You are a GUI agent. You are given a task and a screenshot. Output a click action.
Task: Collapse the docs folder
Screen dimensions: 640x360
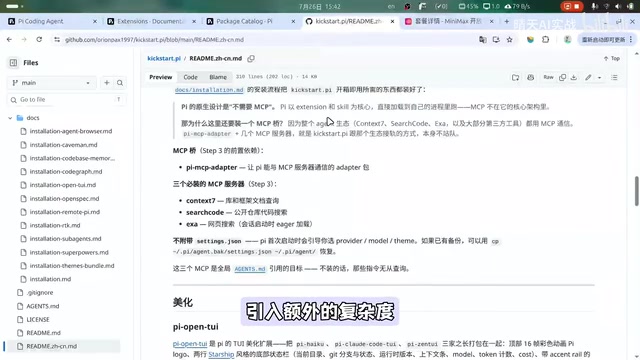point(10,118)
